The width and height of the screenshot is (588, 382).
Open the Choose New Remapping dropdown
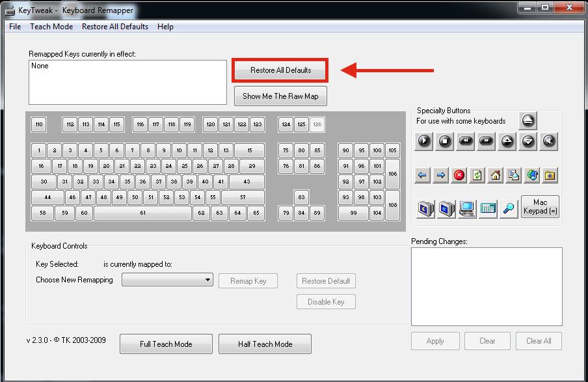pyautogui.click(x=167, y=280)
